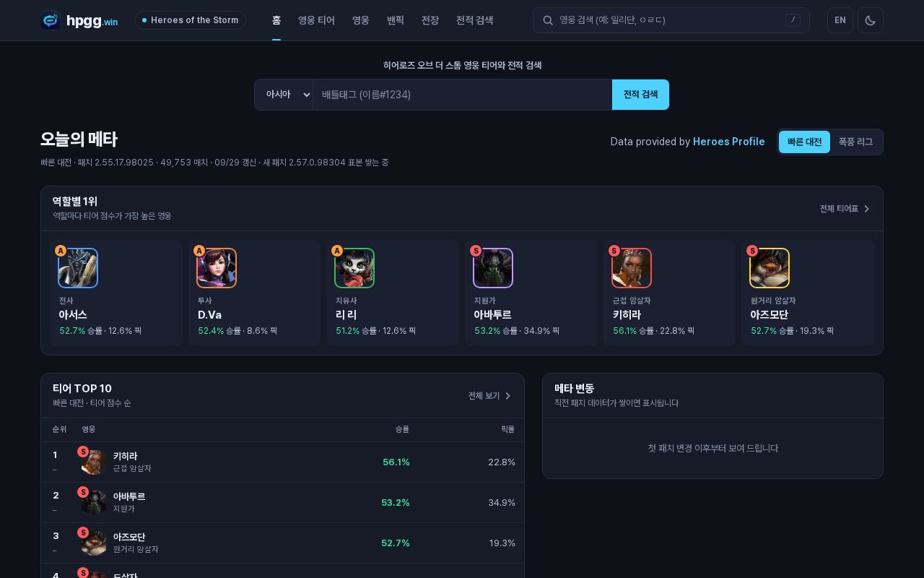
Task: Click A tier badge on 아서스 card
Action: [61, 251]
